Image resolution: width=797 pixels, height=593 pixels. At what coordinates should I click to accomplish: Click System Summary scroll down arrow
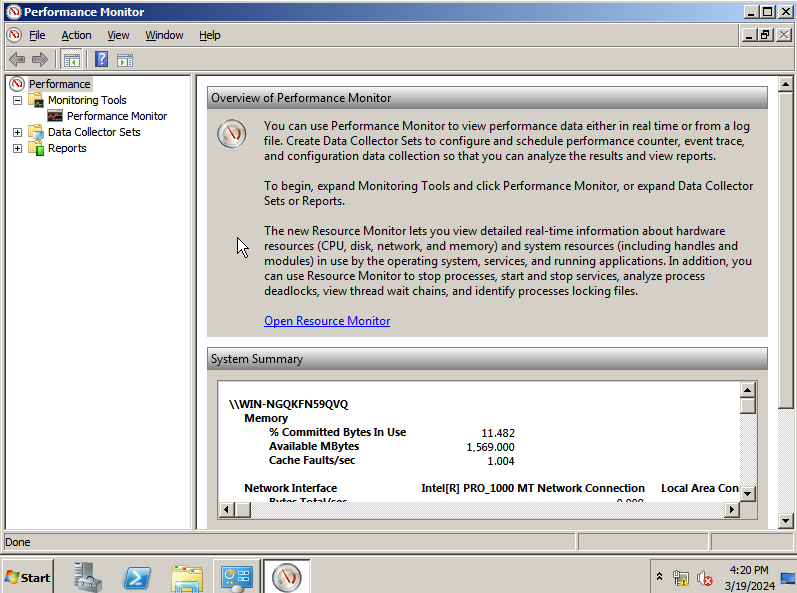pyautogui.click(x=747, y=493)
